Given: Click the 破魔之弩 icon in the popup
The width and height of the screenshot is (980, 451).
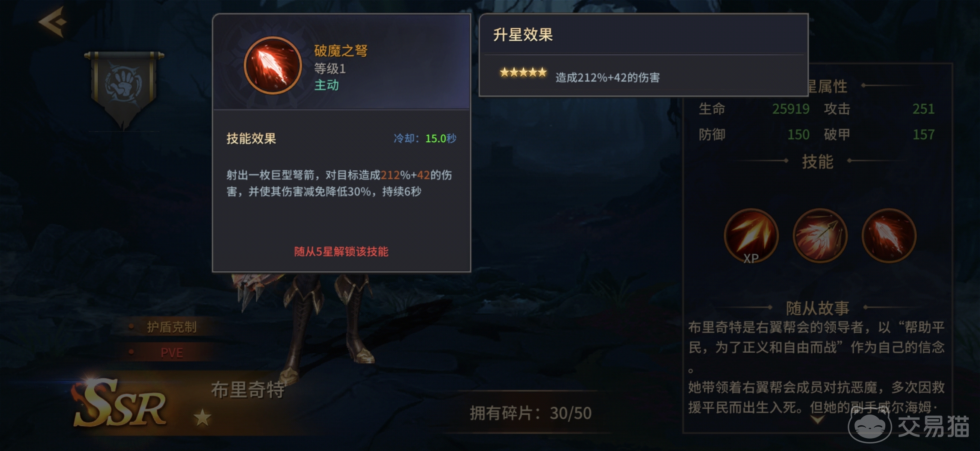Looking at the screenshot, I should [x=272, y=65].
